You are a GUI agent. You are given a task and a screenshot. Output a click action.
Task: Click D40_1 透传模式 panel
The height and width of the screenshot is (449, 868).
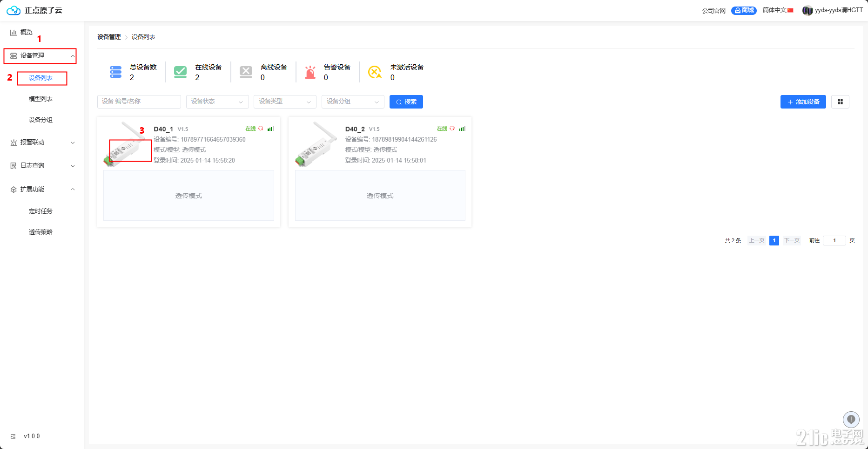pos(188,196)
